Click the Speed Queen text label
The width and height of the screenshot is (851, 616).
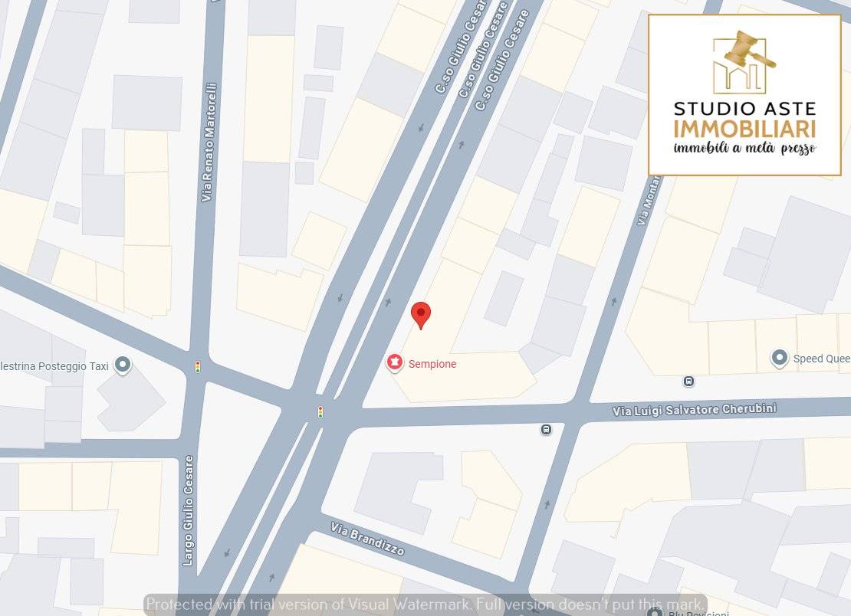(x=822, y=359)
